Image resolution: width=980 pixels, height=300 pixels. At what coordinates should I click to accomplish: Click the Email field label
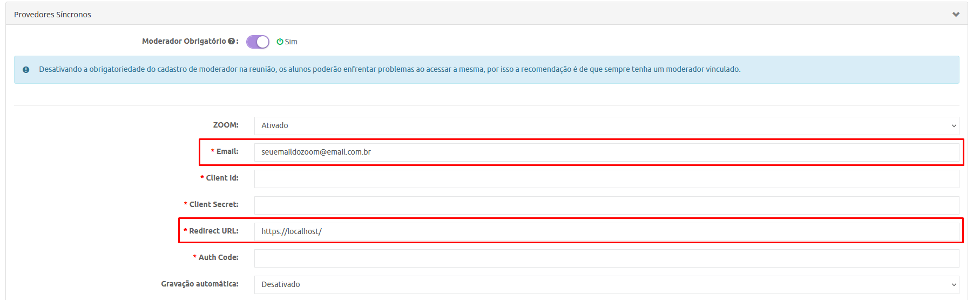tap(227, 152)
